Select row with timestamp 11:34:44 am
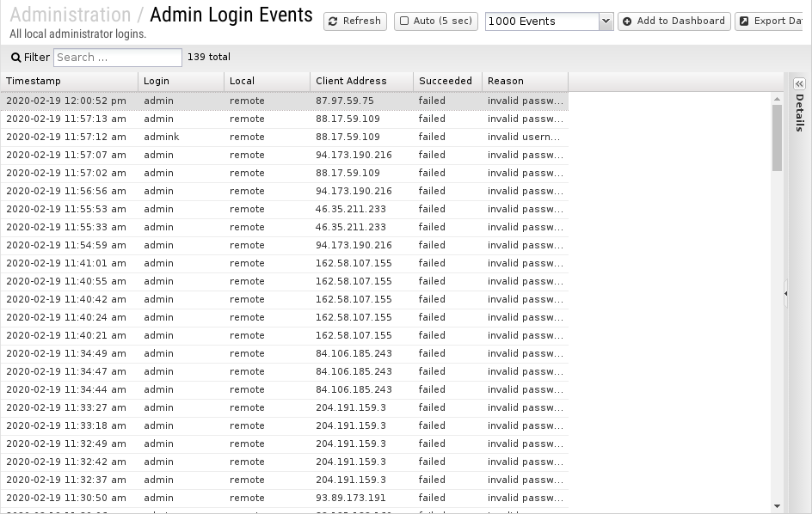812x514 pixels. click(x=285, y=389)
